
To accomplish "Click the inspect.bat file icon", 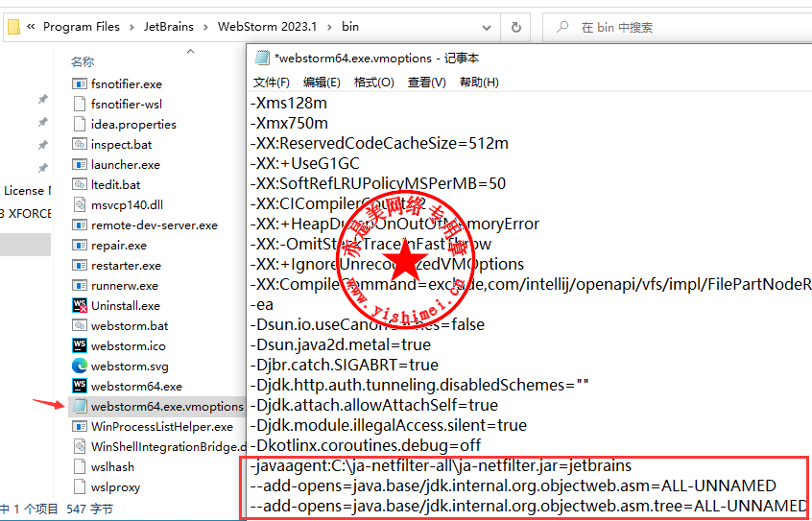I will [x=80, y=145].
